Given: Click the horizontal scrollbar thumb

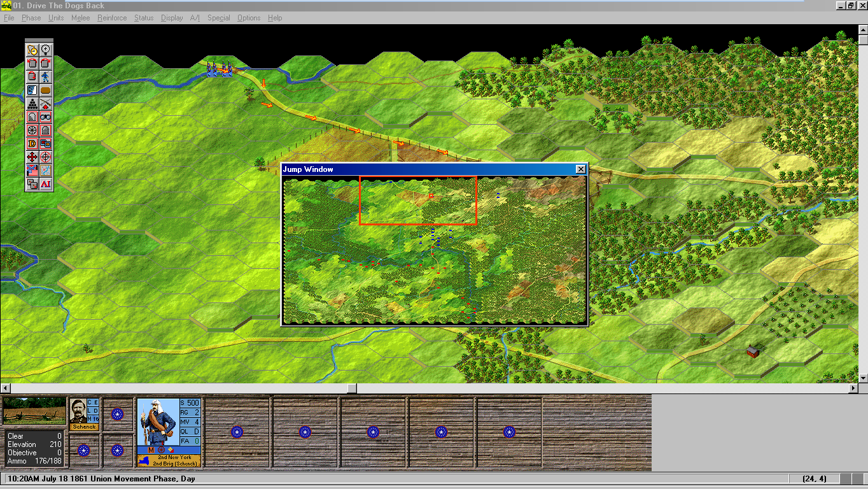Looking at the screenshot, I should tap(351, 388).
